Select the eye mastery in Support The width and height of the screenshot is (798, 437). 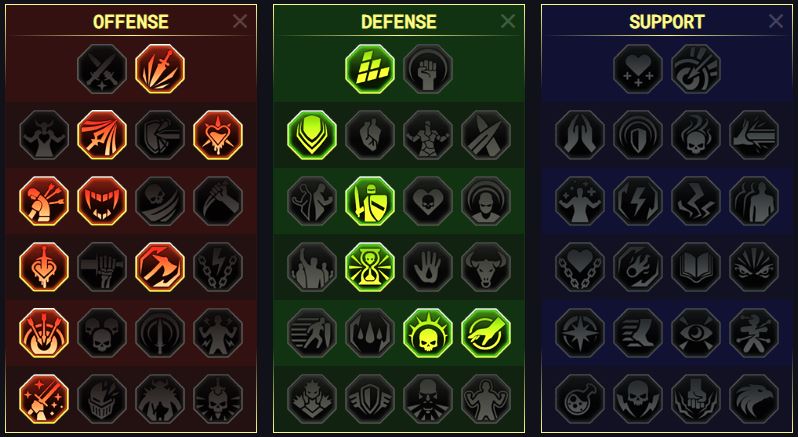pyautogui.click(x=696, y=333)
